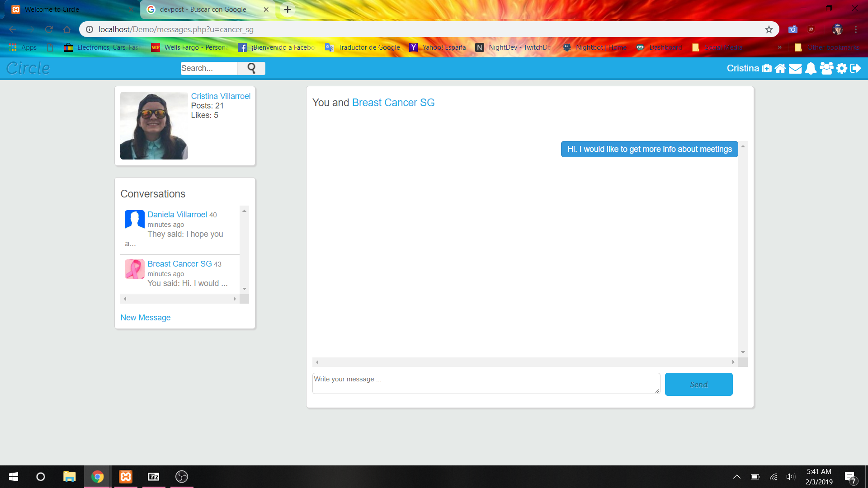The image size is (868, 488).
Task: Open Daniela Villarroel conversation
Action: tap(177, 215)
